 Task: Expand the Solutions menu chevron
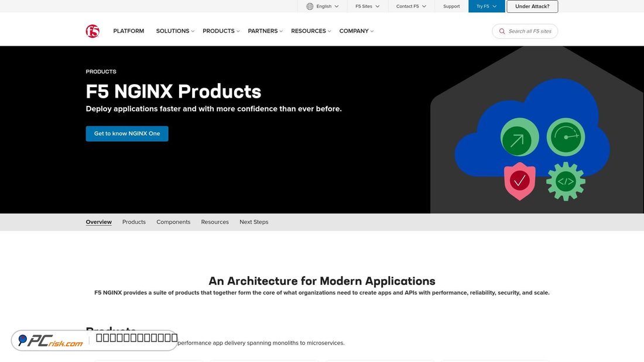click(193, 31)
